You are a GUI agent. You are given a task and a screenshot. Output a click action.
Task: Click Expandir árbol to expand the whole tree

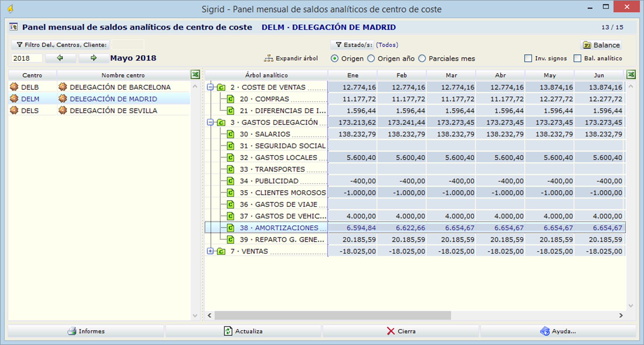(x=291, y=58)
